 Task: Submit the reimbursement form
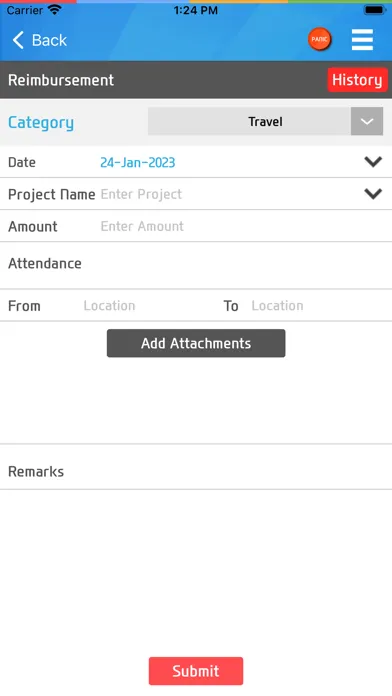coord(196,671)
